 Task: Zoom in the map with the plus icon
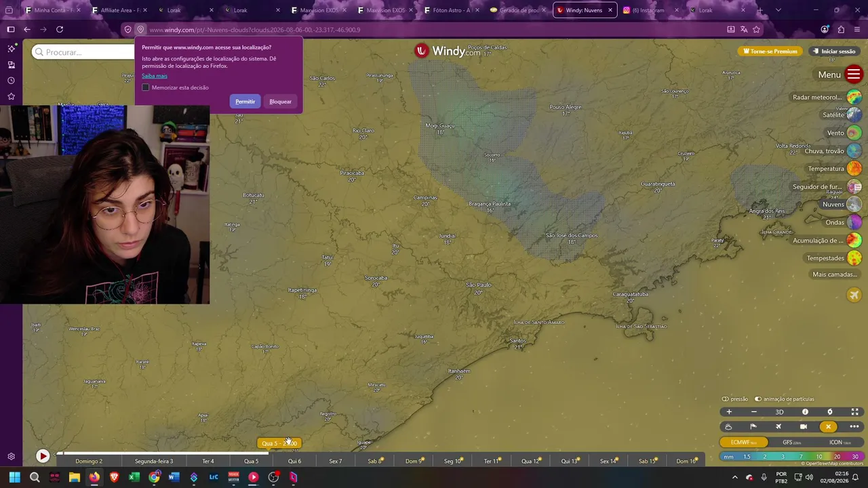tap(729, 411)
